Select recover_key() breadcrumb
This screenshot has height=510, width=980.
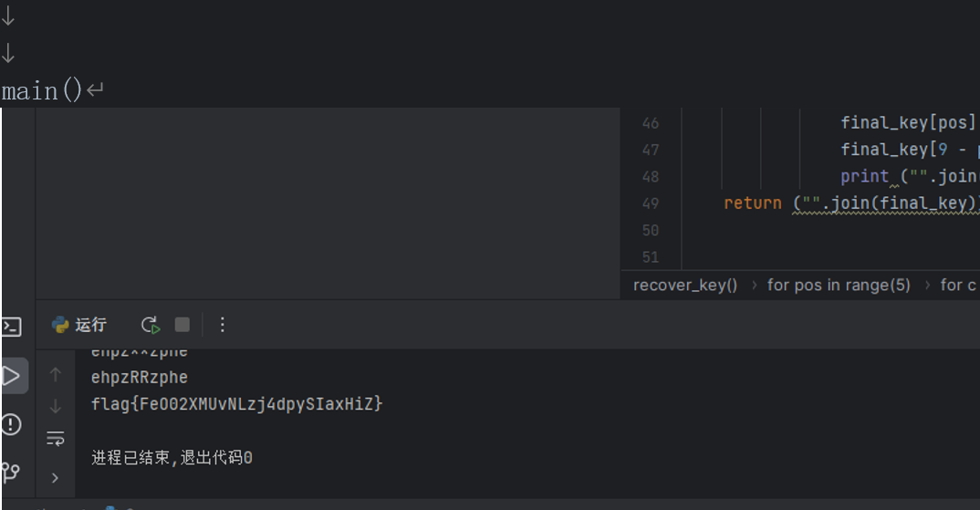pos(685,286)
